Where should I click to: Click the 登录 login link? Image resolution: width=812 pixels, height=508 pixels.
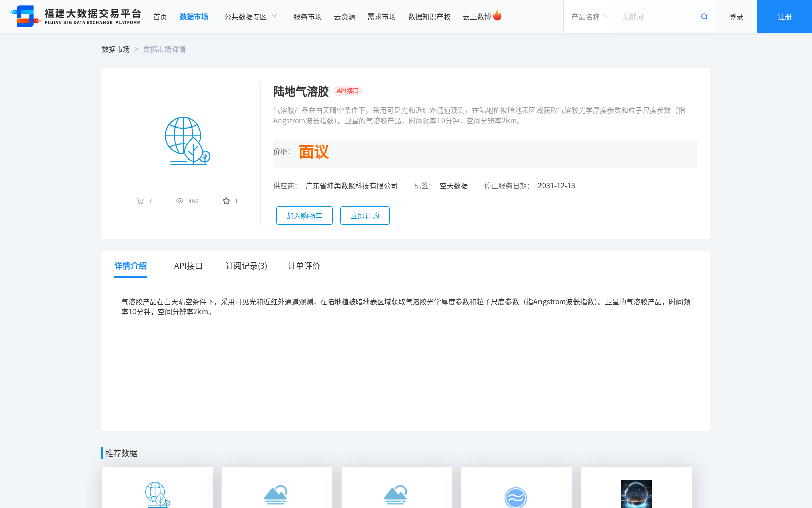pos(736,17)
